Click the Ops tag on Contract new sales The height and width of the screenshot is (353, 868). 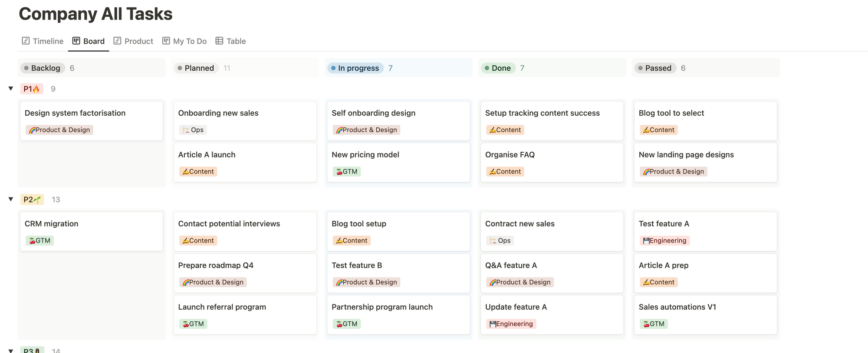[x=500, y=241]
